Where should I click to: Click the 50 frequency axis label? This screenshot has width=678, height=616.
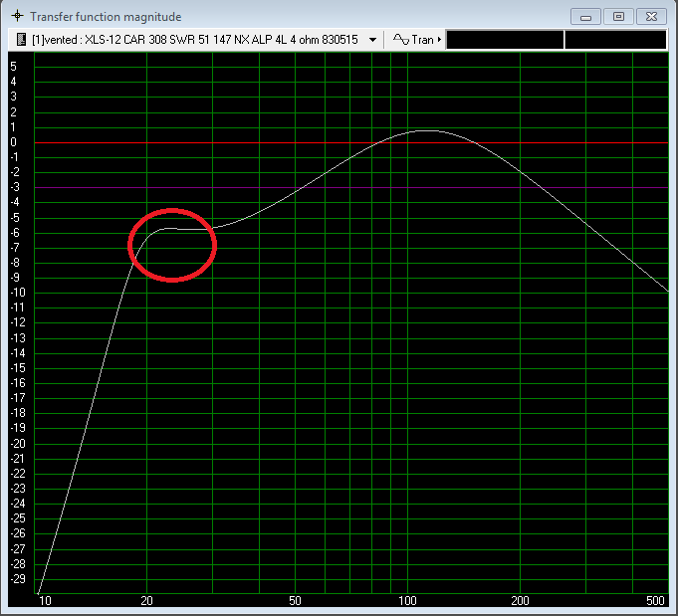295,600
